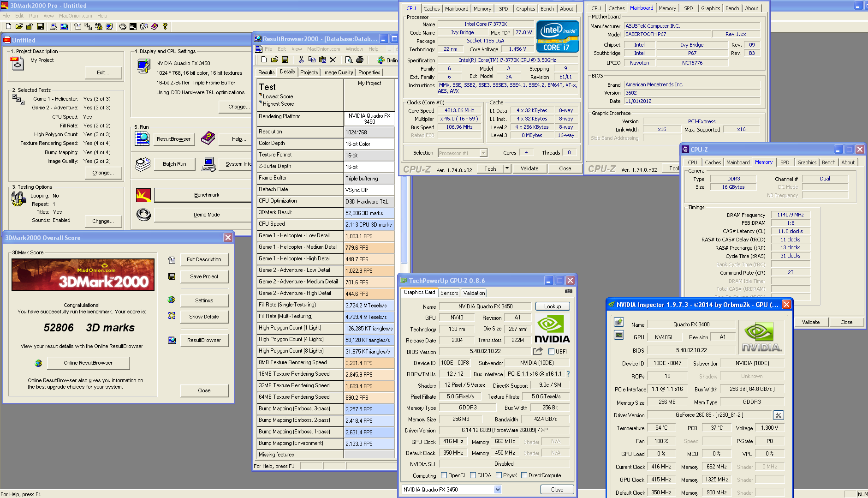Open Processor #1 selection dropdown in CPU-Z
This screenshot has width=868, height=498.
(x=483, y=153)
